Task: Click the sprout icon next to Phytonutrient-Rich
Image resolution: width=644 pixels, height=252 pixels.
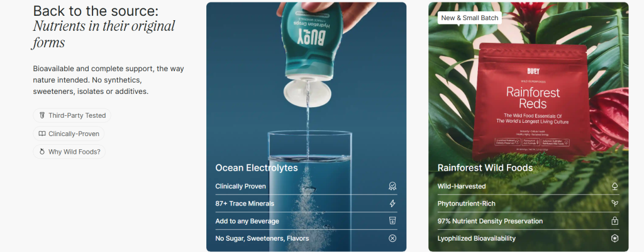Action: (x=614, y=203)
